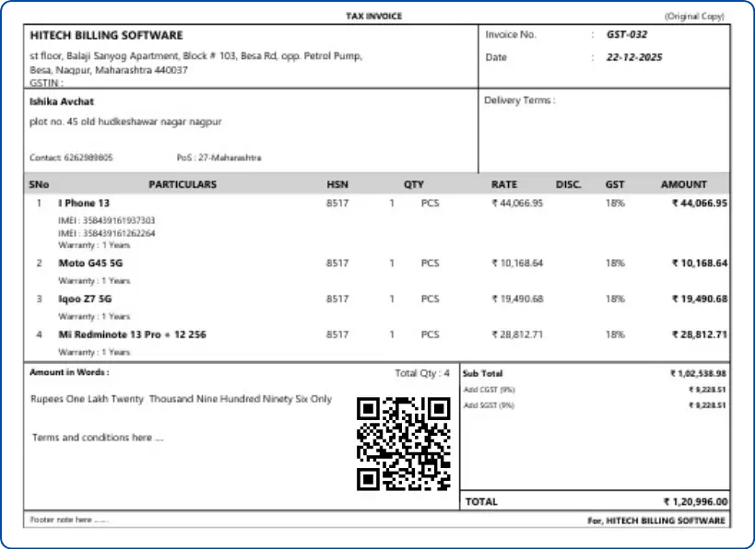Image resolution: width=756 pixels, height=550 pixels.
Task: Click the HSN column header
Action: (x=337, y=184)
